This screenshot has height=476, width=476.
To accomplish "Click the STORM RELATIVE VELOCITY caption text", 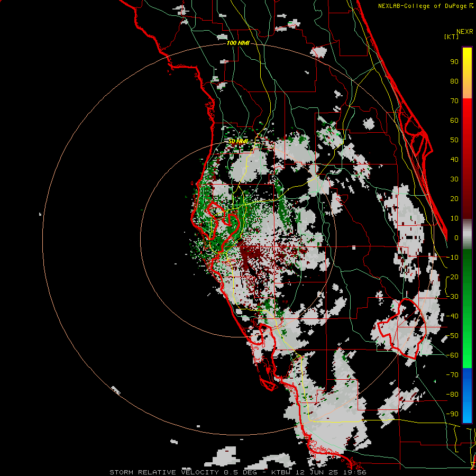I will 164,472.
